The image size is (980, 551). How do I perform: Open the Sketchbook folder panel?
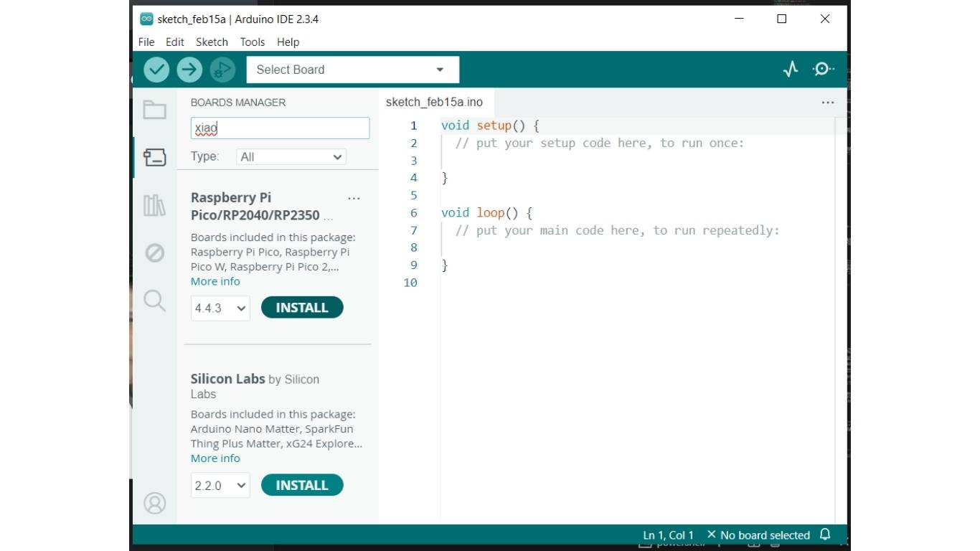point(155,110)
